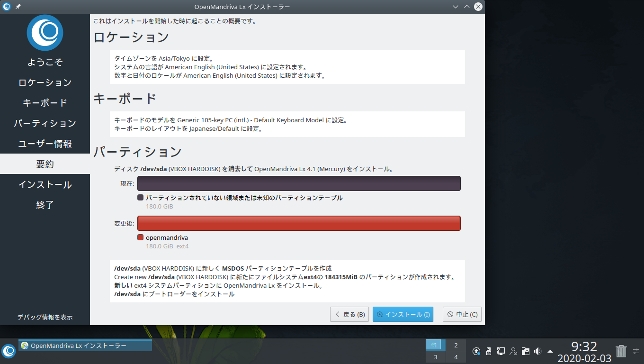Screen dimensions: 644x364
Task: Click the numbers and dates locale line
Action: [x=220, y=76]
